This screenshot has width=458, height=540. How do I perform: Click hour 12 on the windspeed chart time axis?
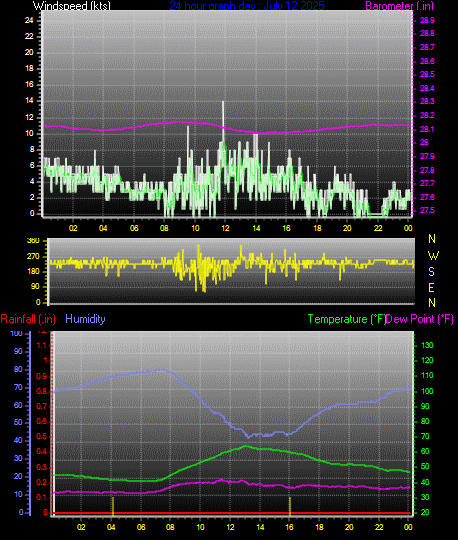tap(226, 228)
